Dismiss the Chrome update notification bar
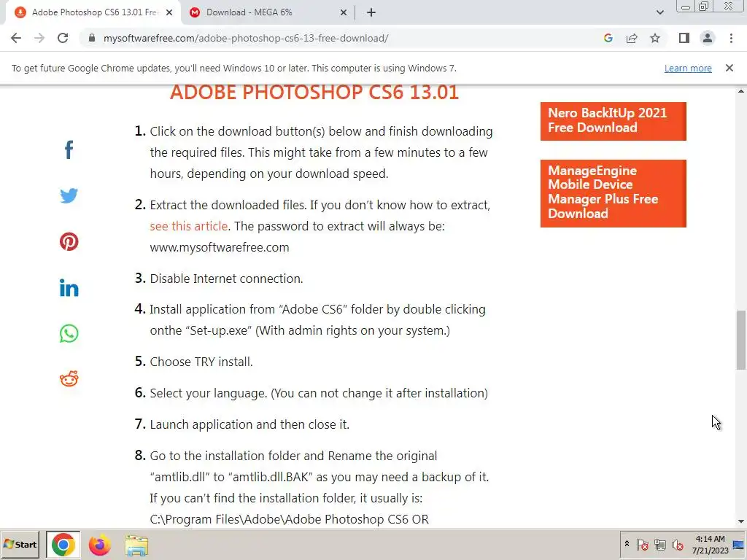 pos(729,68)
